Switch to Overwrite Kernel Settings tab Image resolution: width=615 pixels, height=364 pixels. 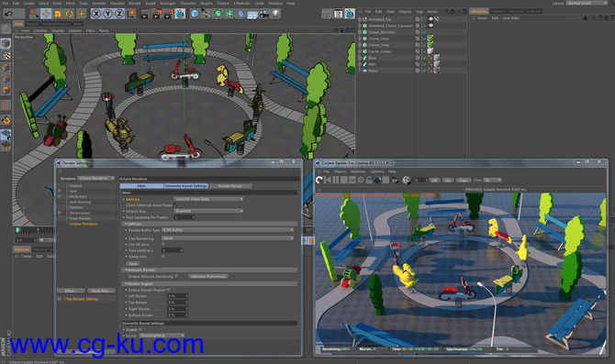(x=186, y=186)
